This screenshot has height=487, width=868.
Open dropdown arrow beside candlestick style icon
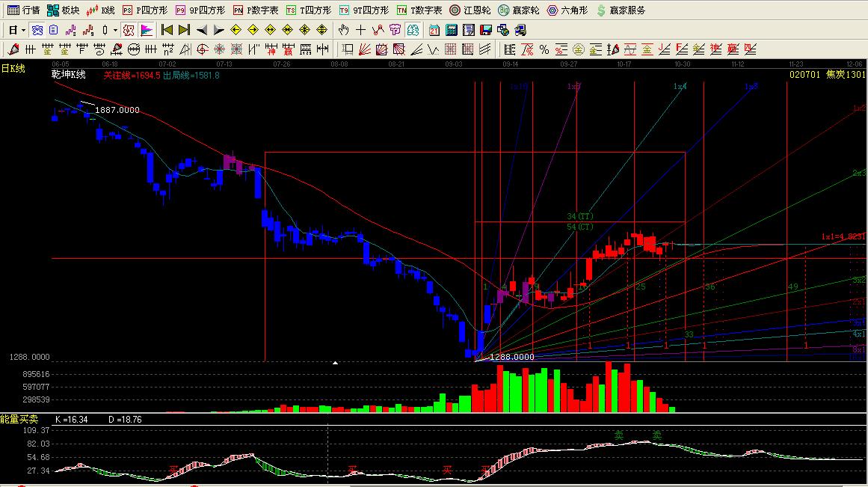(115, 30)
